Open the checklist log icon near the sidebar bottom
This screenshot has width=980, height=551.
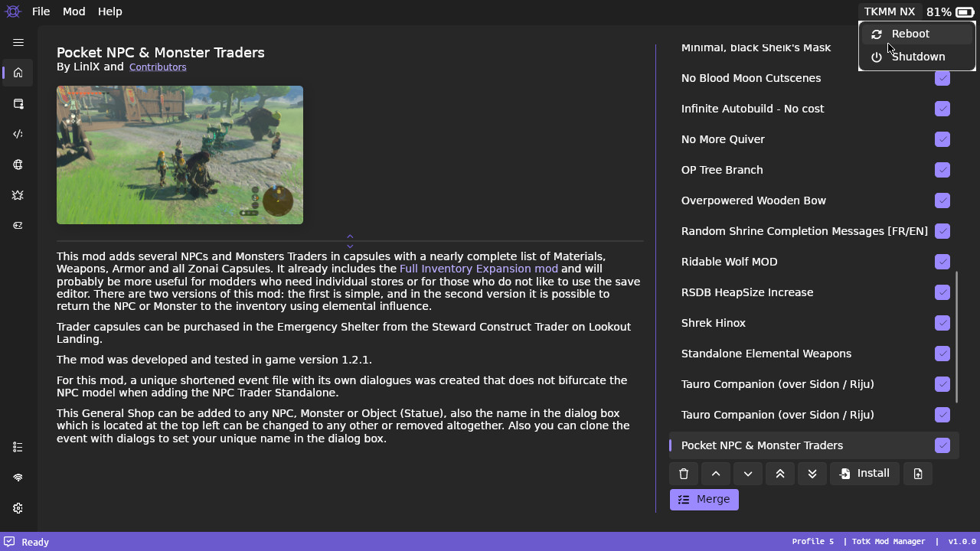point(18,446)
